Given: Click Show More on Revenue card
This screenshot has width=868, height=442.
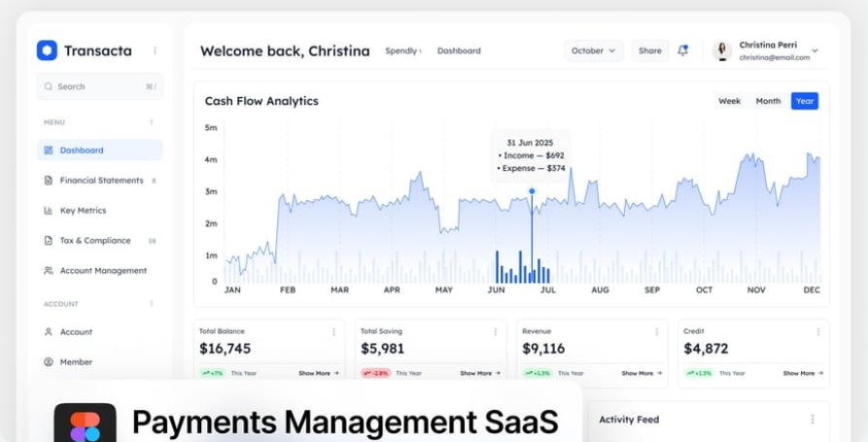Looking at the screenshot, I should pyautogui.click(x=642, y=373).
